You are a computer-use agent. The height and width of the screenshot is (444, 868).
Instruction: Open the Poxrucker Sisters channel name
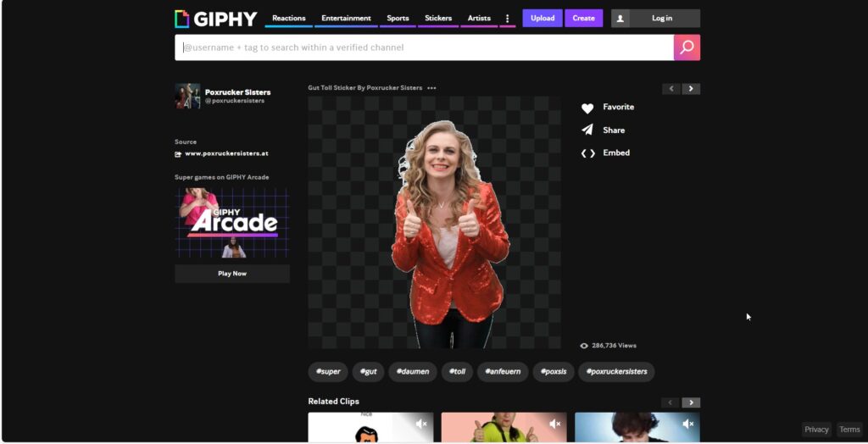pyautogui.click(x=237, y=92)
